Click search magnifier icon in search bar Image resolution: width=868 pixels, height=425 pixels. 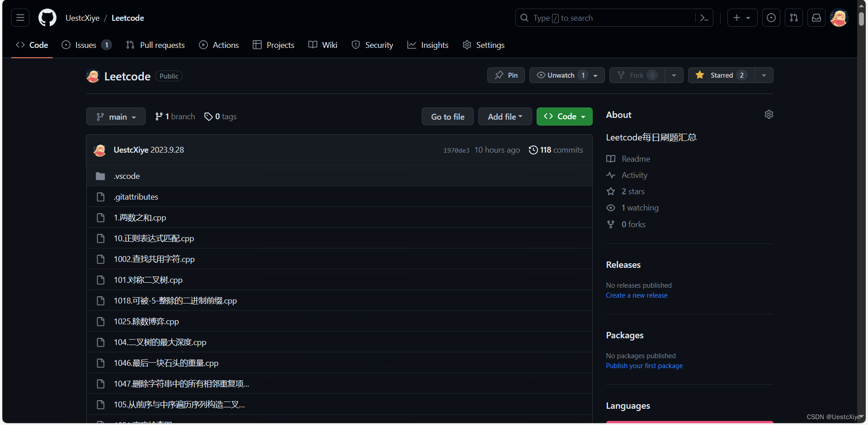(x=524, y=18)
